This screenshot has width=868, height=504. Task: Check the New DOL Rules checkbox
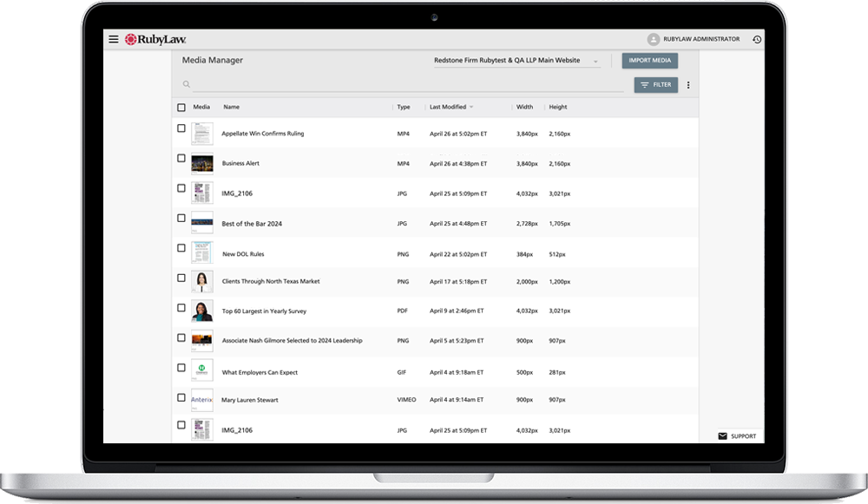click(x=181, y=248)
